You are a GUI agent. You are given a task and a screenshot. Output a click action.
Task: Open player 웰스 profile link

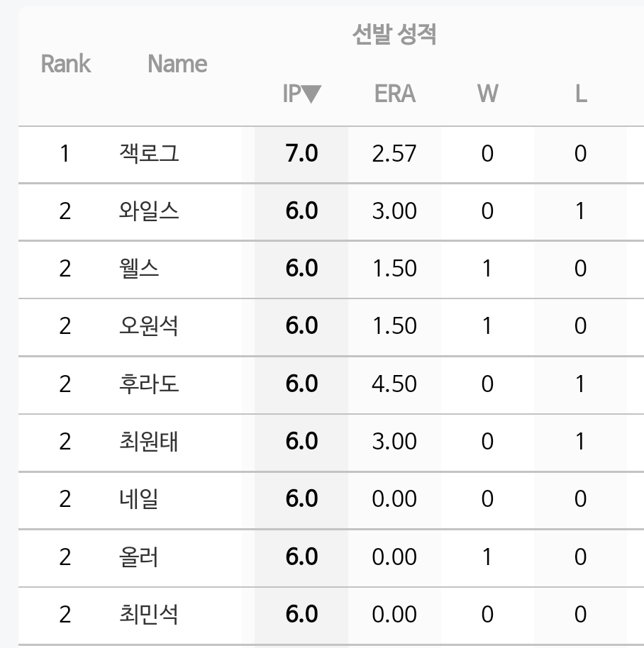click(139, 268)
